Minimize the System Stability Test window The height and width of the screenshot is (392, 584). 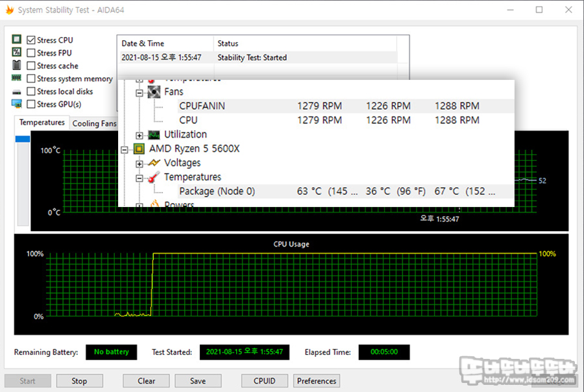(510, 10)
